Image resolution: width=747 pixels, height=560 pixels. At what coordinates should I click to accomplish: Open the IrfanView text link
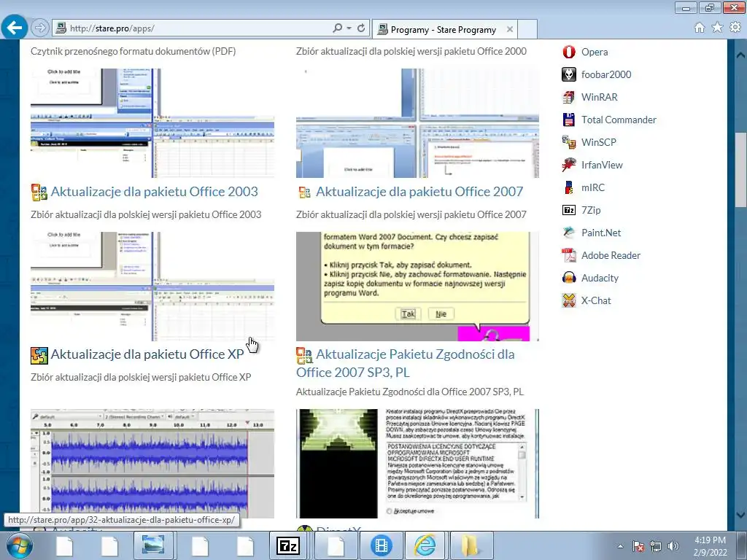tap(602, 165)
